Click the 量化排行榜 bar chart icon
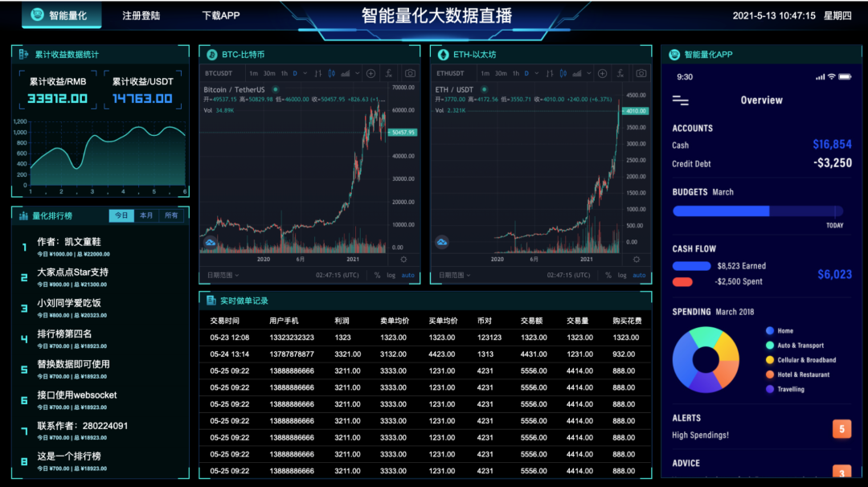The width and height of the screenshot is (868, 487). [x=23, y=216]
